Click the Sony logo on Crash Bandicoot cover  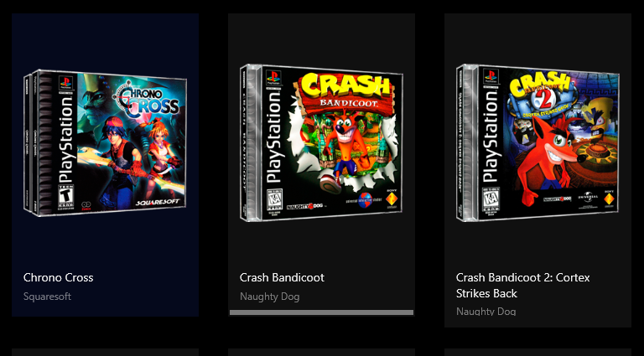point(391,199)
